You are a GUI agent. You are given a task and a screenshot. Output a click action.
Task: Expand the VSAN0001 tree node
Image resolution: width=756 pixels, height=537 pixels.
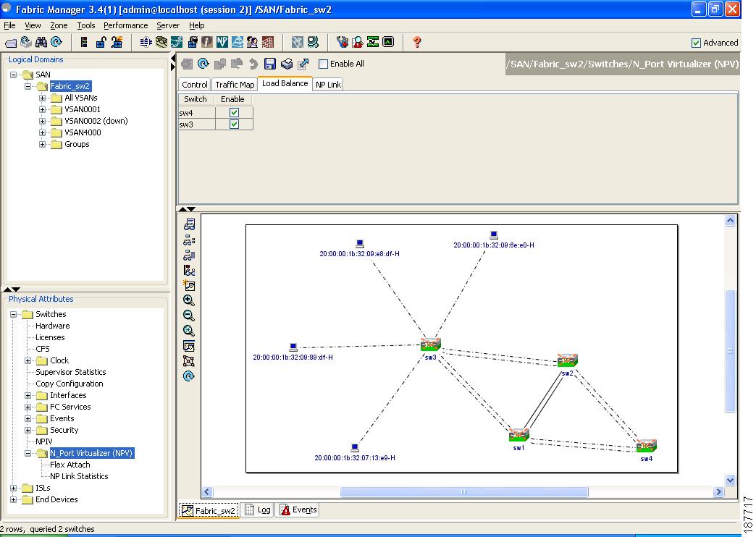43,109
